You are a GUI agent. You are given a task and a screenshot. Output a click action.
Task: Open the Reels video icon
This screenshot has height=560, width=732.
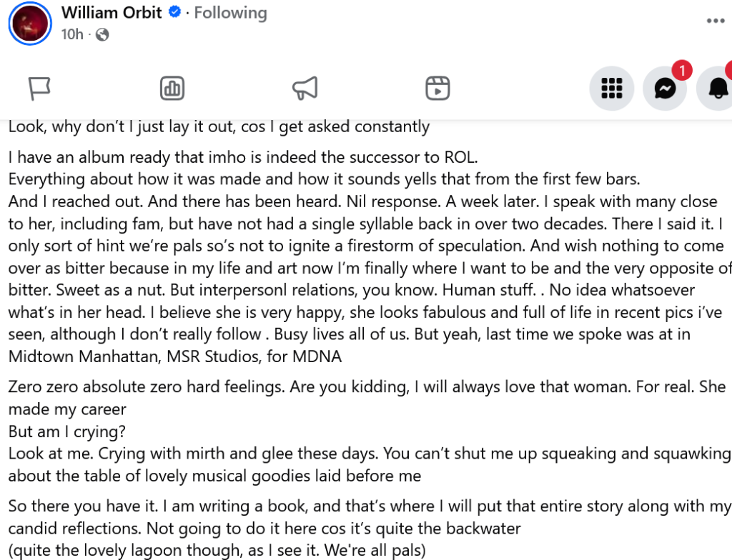pyautogui.click(x=437, y=89)
